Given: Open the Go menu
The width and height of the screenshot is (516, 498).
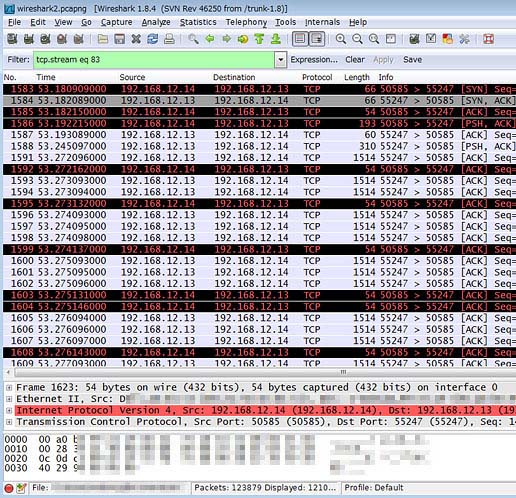Looking at the screenshot, I should [86, 22].
